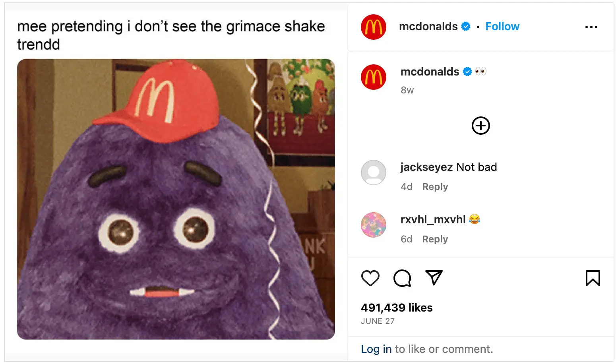Open mcdonalds username in the caption
This screenshot has width=616, height=364.
coord(430,72)
